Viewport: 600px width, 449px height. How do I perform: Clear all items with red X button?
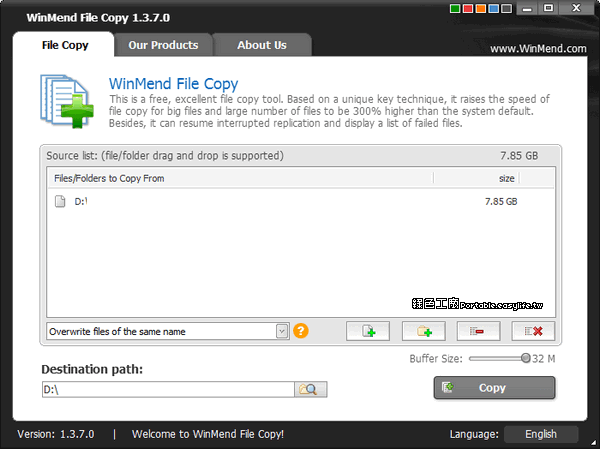[x=533, y=331]
